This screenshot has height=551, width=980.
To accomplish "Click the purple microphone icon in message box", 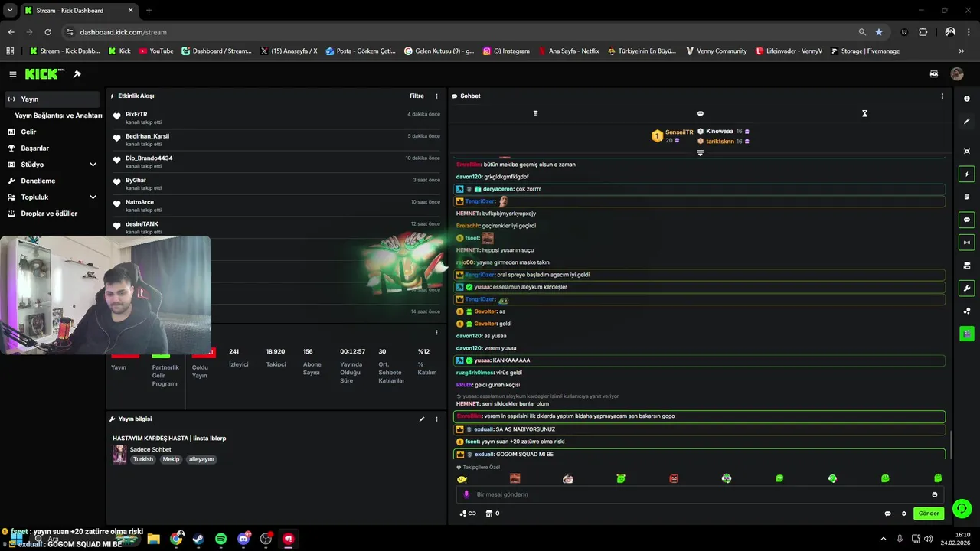I will click(x=466, y=494).
